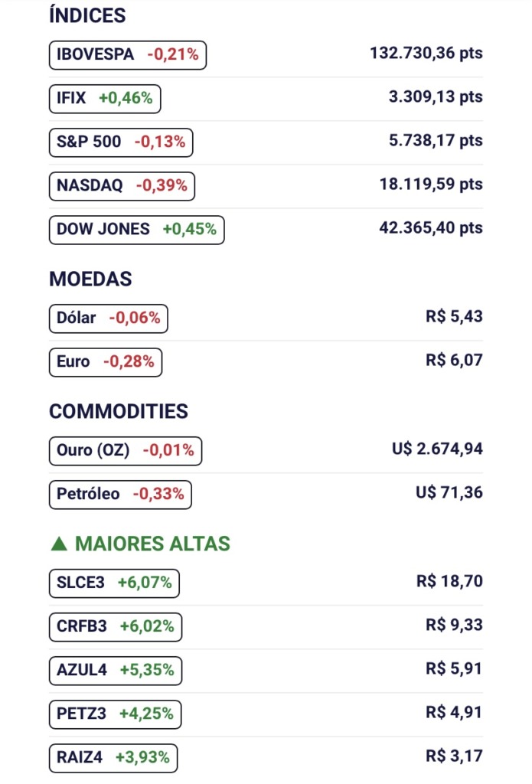The image size is (532, 784).
Task: Open the Ouro (OZ) commodity badge
Action: pos(126,451)
